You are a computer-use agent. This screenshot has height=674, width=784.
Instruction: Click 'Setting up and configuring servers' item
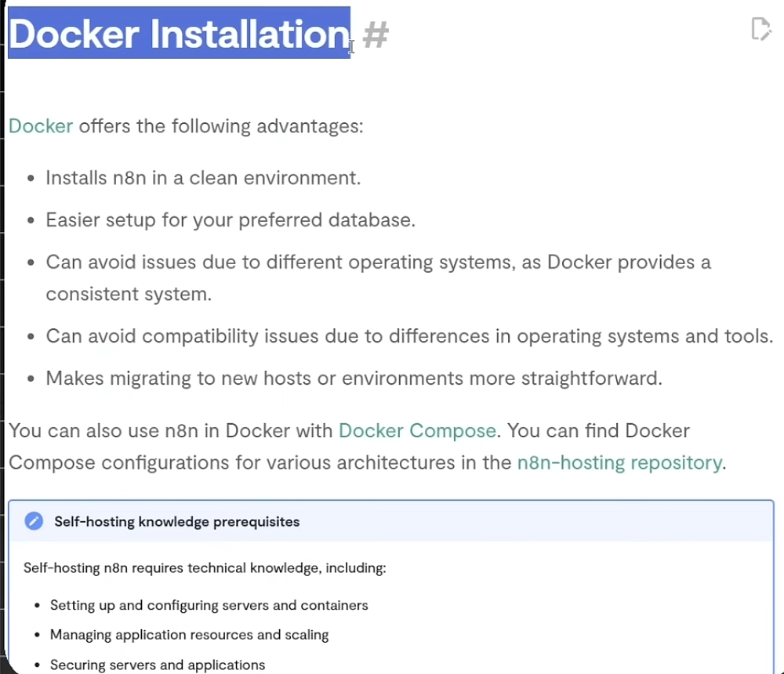coord(209,605)
